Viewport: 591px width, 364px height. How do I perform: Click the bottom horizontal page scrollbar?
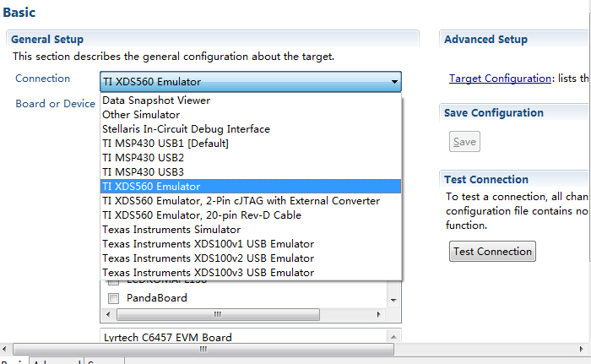click(203, 349)
